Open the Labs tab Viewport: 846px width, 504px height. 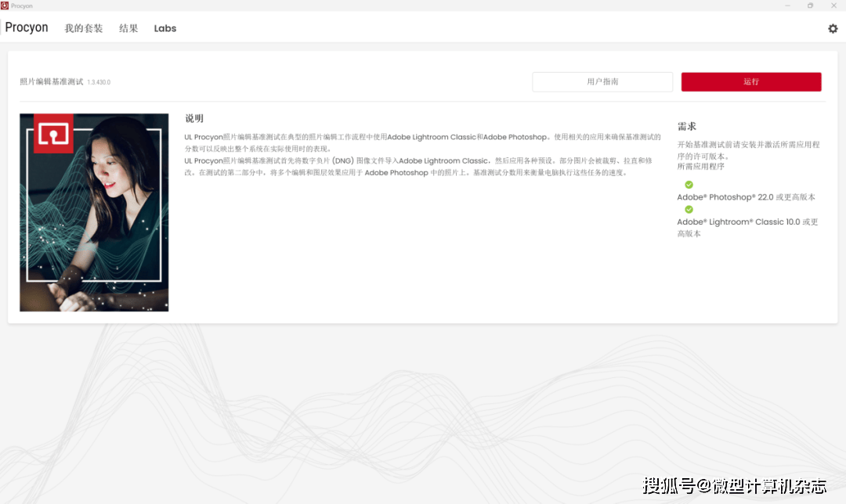[165, 28]
